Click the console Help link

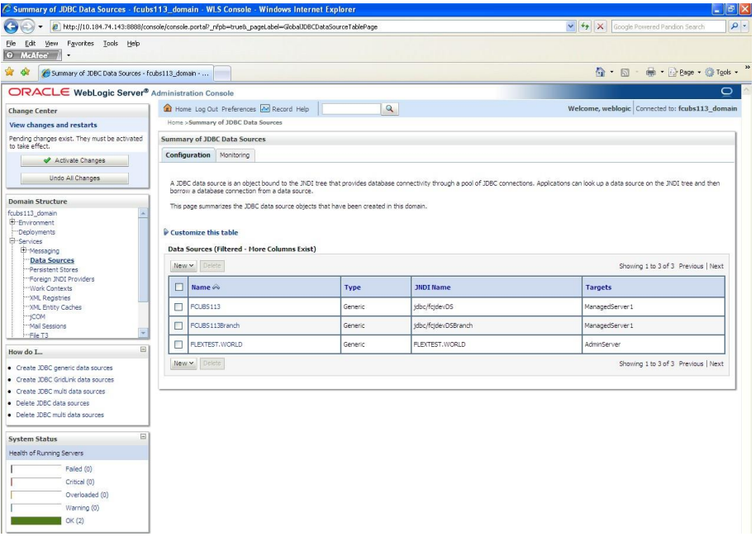[302, 109]
